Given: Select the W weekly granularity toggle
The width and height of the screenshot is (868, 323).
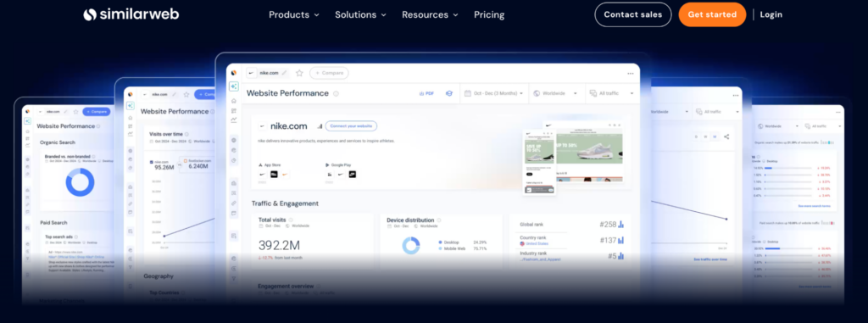Looking at the screenshot, I should [x=705, y=136].
